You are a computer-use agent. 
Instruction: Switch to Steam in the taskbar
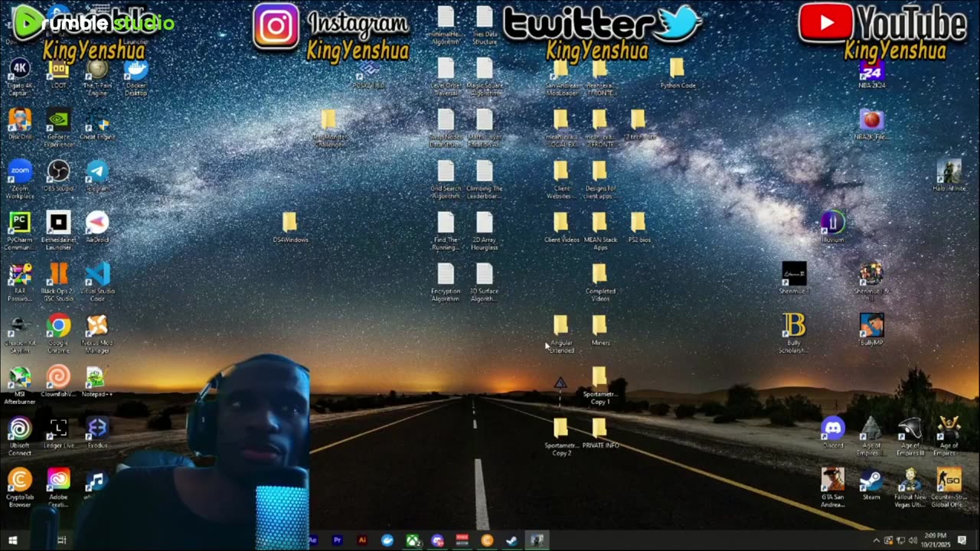click(511, 540)
